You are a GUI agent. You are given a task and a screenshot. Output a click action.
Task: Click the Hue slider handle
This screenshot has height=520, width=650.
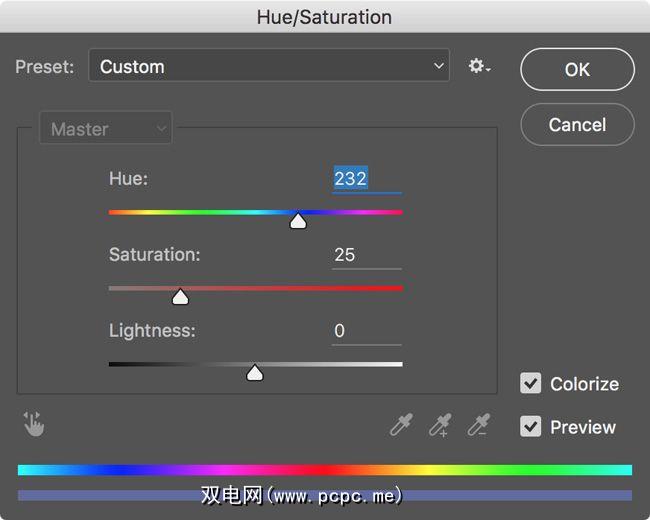298,221
